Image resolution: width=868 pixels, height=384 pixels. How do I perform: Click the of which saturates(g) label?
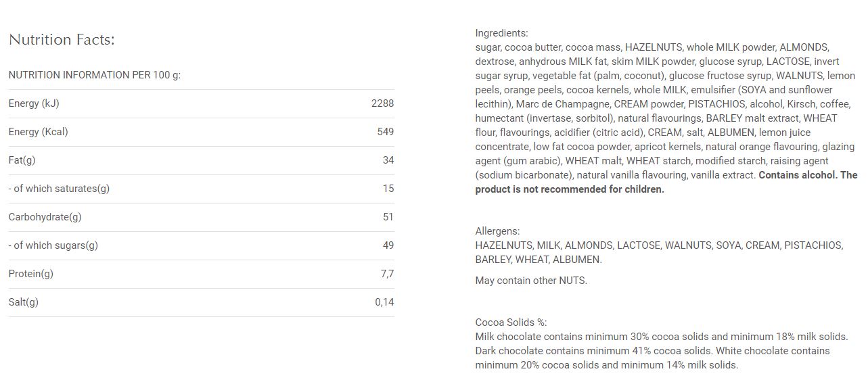59,189
